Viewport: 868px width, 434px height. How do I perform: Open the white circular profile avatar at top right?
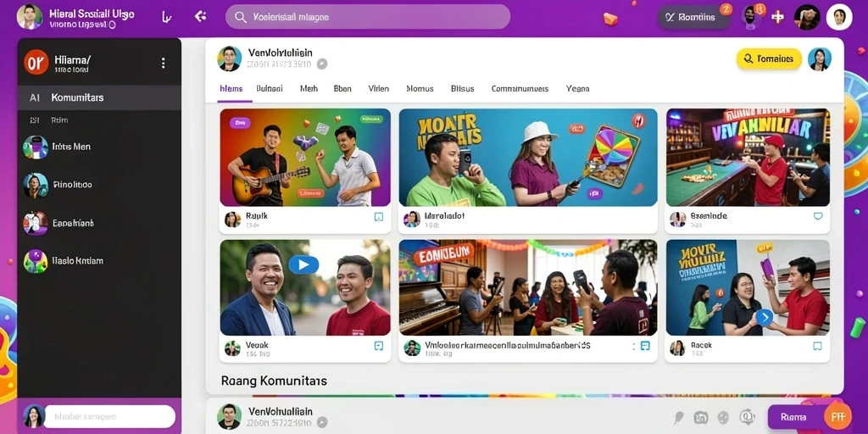coord(838,17)
